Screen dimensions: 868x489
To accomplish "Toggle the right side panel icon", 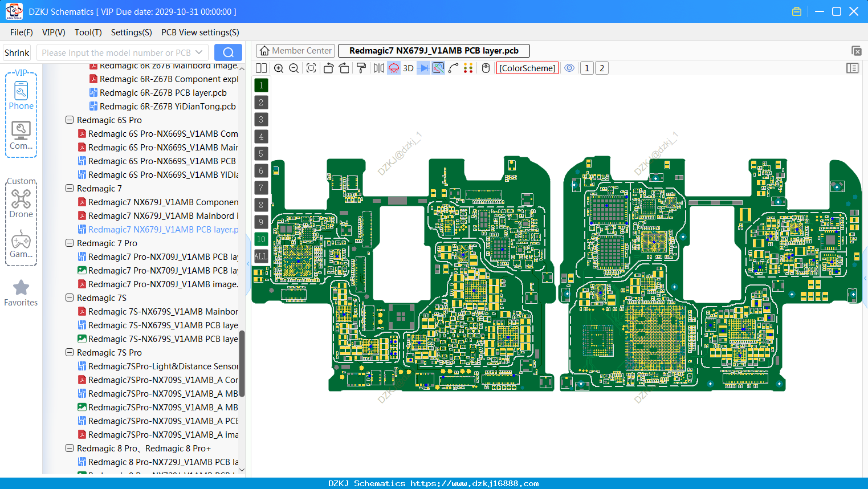I will 853,68.
